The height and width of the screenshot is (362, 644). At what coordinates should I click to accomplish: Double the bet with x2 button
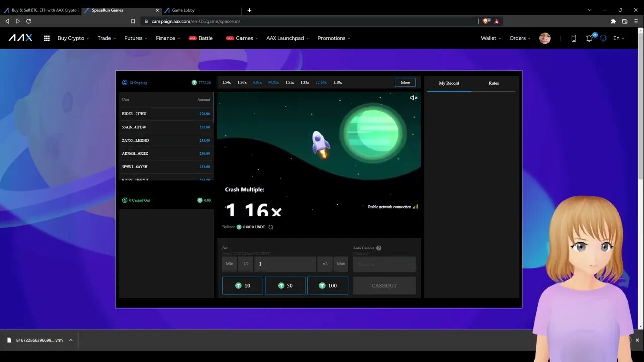point(325,264)
